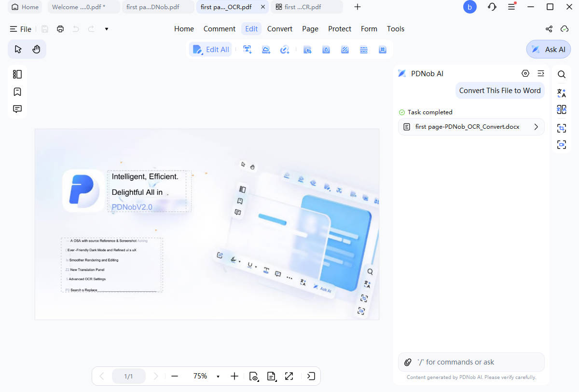Expand the quick access toolbar dropdown
The height and width of the screenshot is (392, 579).
[x=107, y=29]
